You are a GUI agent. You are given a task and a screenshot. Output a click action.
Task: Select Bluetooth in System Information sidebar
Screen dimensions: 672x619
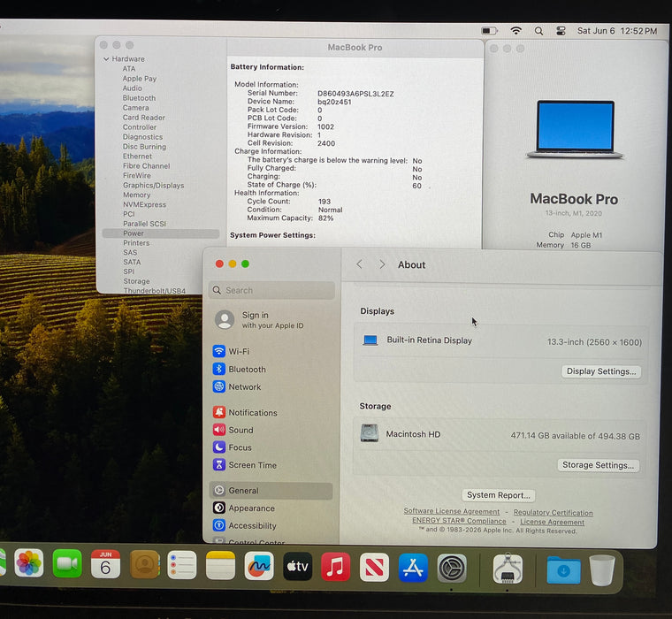(x=139, y=98)
